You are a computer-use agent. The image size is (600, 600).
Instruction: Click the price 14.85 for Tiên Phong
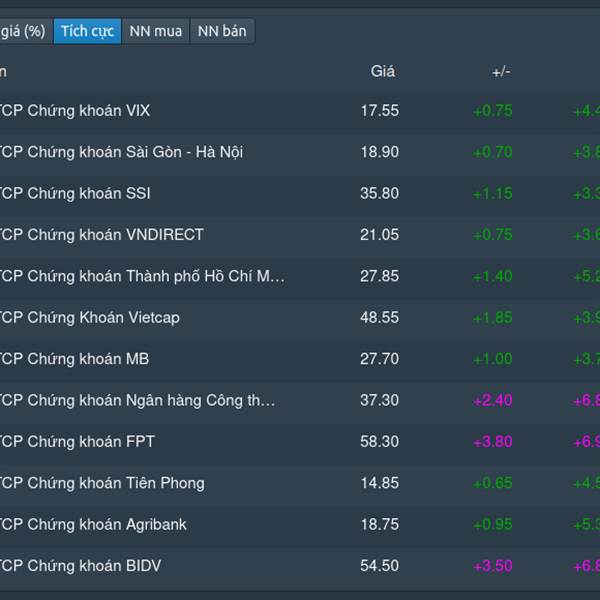[x=380, y=483]
